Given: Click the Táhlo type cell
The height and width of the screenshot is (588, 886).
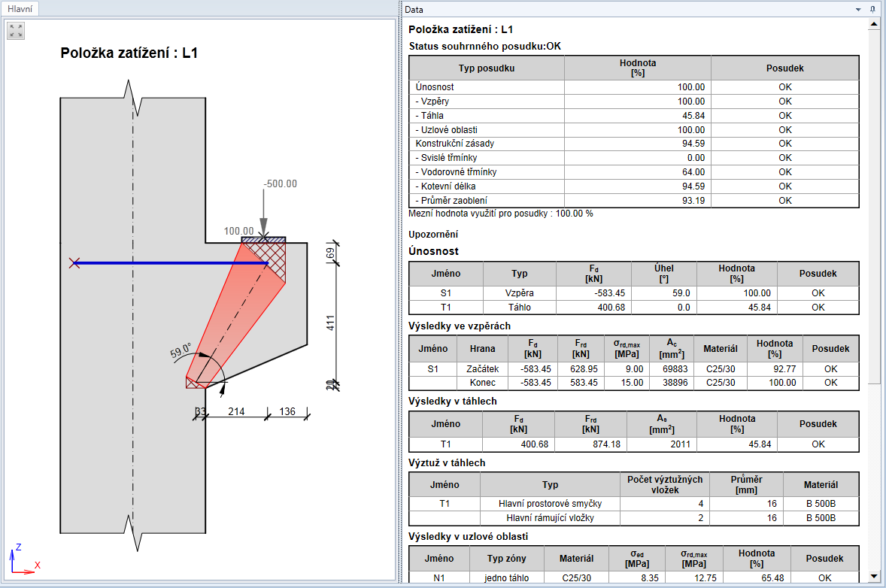Looking at the screenshot, I should point(519,308).
